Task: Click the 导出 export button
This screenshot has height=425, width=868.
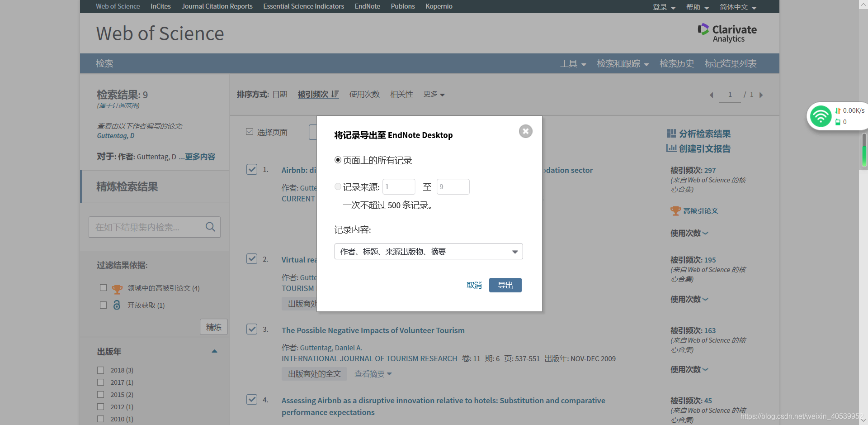Action: click(505, 285)
